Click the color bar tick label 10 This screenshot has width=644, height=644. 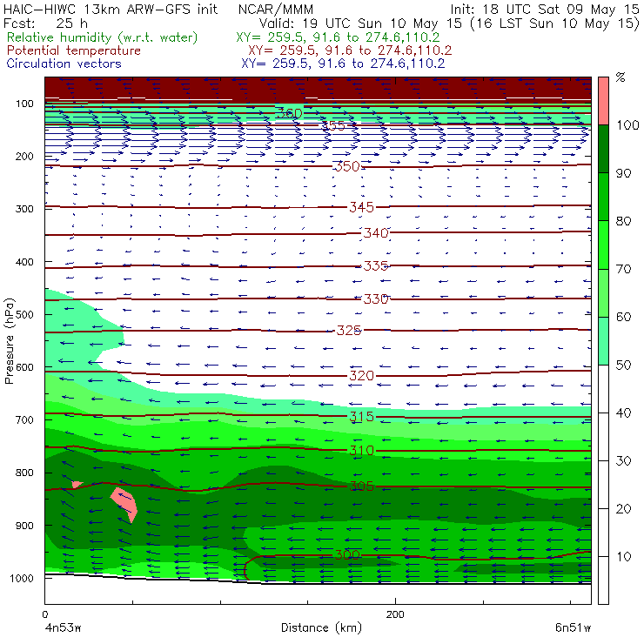tap(623, 556)
